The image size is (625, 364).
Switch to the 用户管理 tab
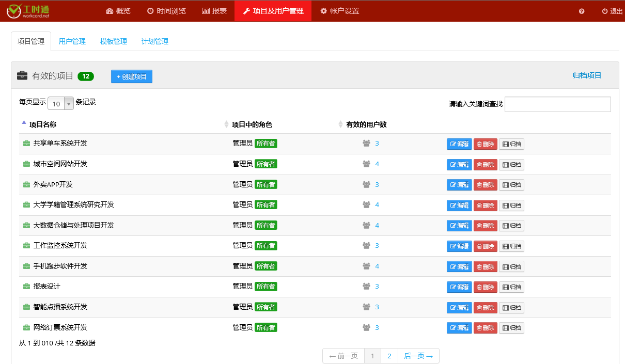pyautogui.click(x=72, y=41)
